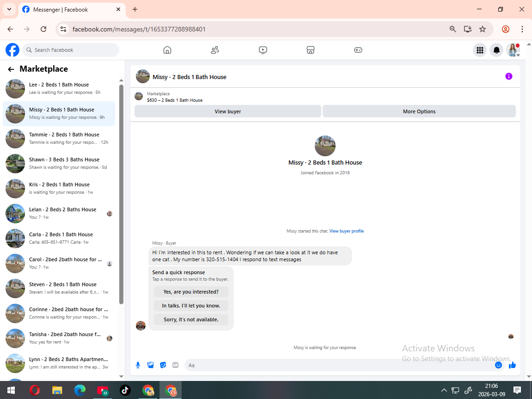Open the Windows Start menu
Viewport: 532px width, 399px height.
tap(11, 391)
